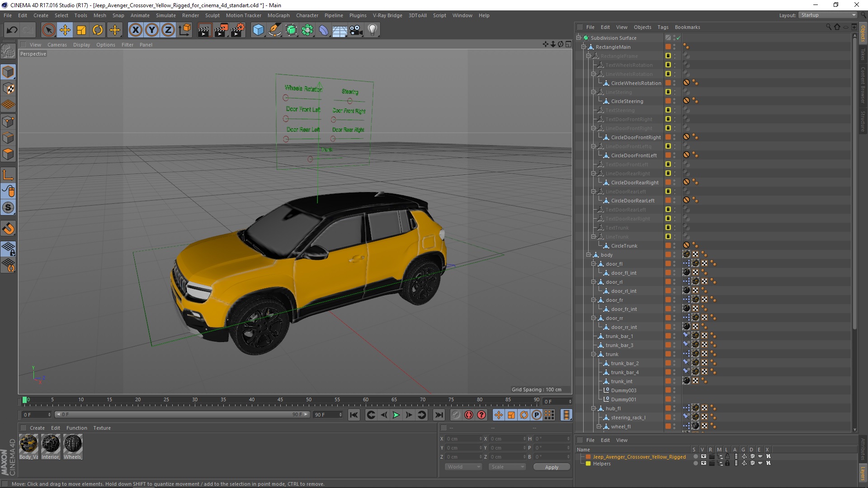This screenshot has height=488, width=868.
Task: Click the Apply coordinates button
Action: click(x=552, y=467)
